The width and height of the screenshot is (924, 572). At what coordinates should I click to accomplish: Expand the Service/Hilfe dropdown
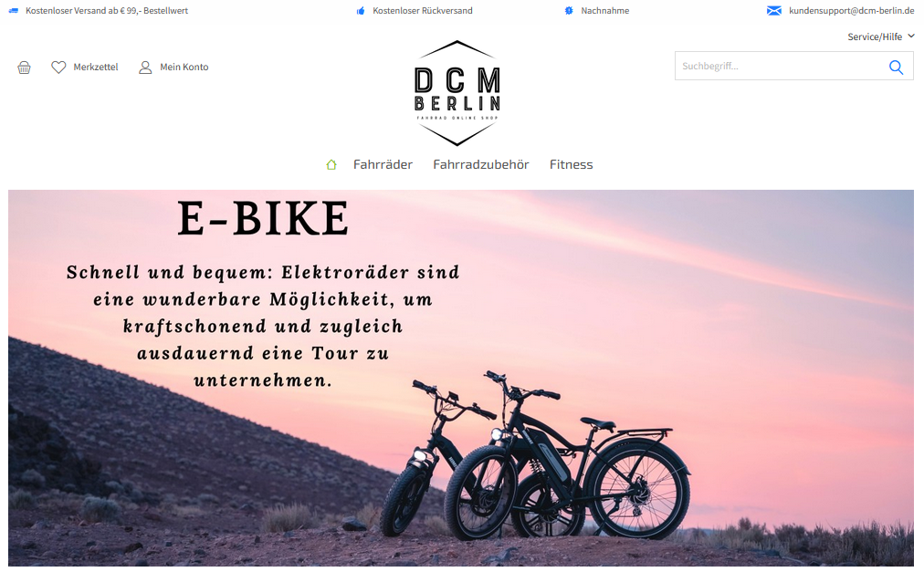tap(880, 36)
